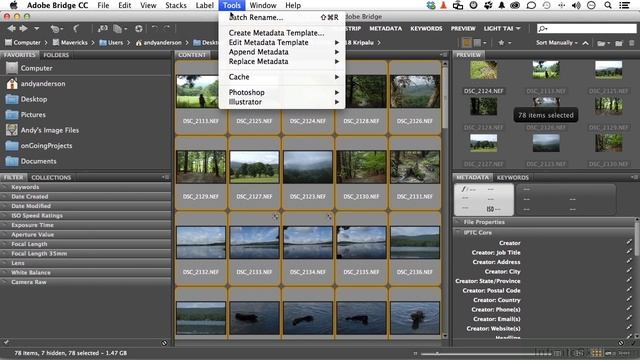Click the get photos from camera icon

pos(102,29)
